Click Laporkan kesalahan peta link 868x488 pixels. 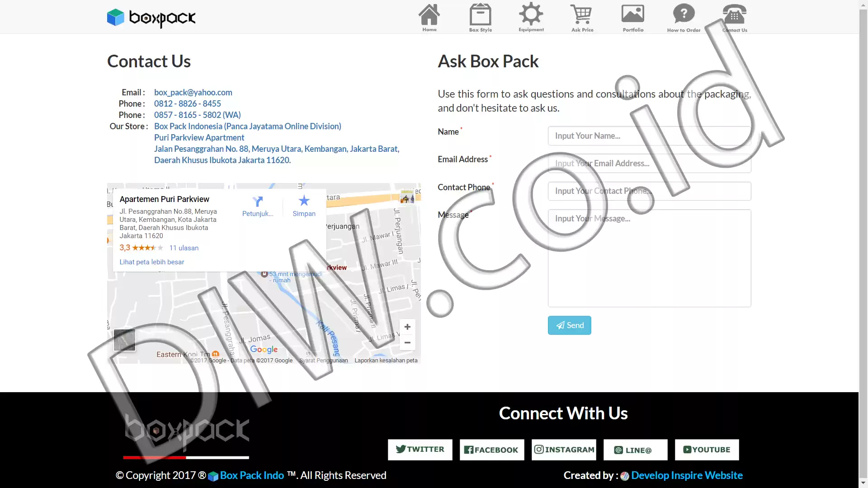click(x=386, y=361)
